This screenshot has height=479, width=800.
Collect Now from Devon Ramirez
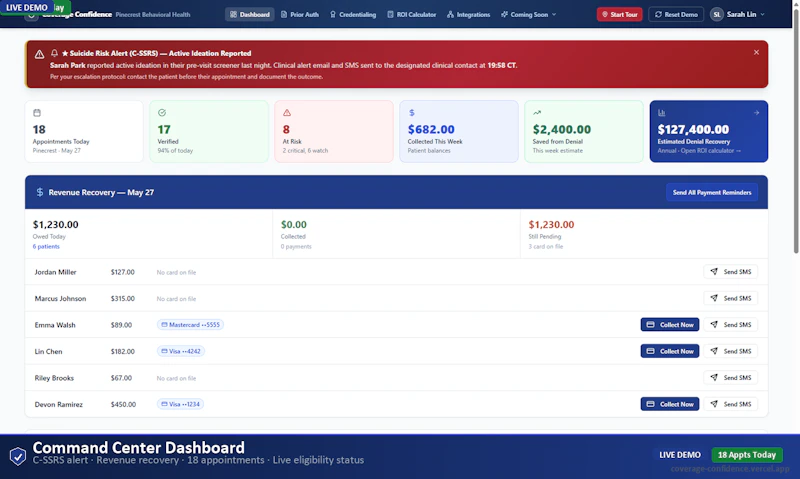[x=670, y=405]
